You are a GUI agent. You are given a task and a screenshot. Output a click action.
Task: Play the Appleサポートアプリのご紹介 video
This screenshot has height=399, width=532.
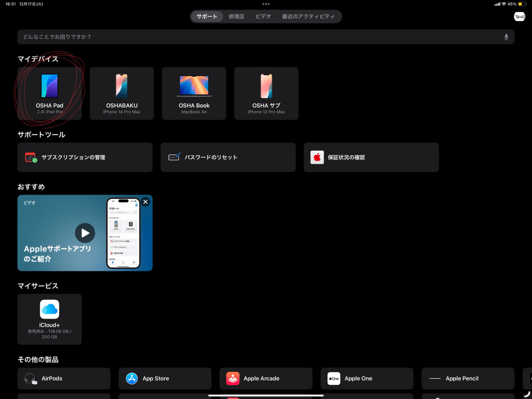click(85, 233)
